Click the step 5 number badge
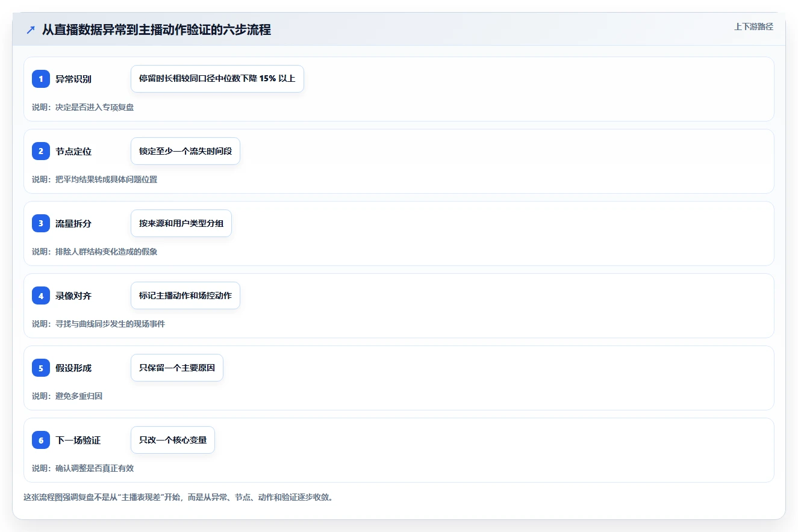The width and height of the screenshot is (798, 532). pyautogui.click(x=41, y=368)
